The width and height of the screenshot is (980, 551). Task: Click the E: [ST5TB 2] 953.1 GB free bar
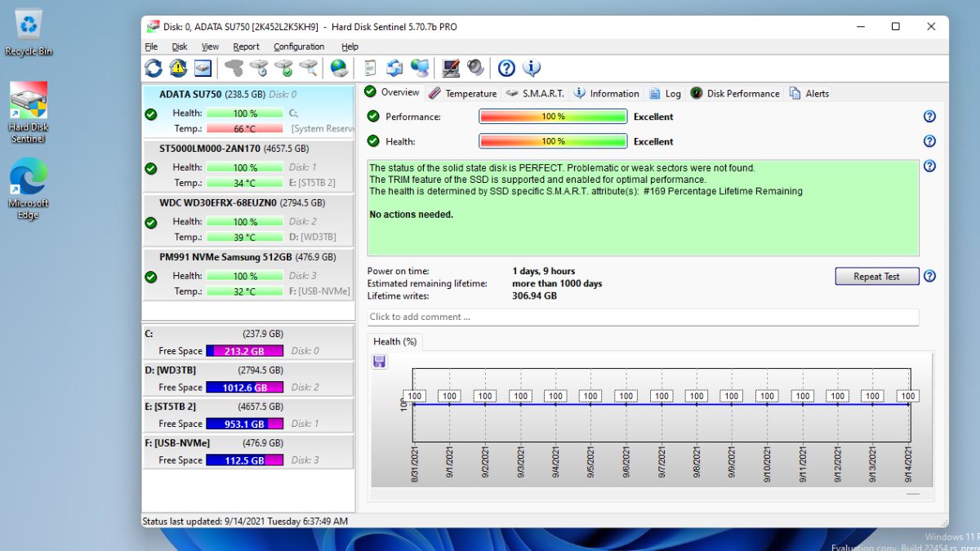(245, 424)
